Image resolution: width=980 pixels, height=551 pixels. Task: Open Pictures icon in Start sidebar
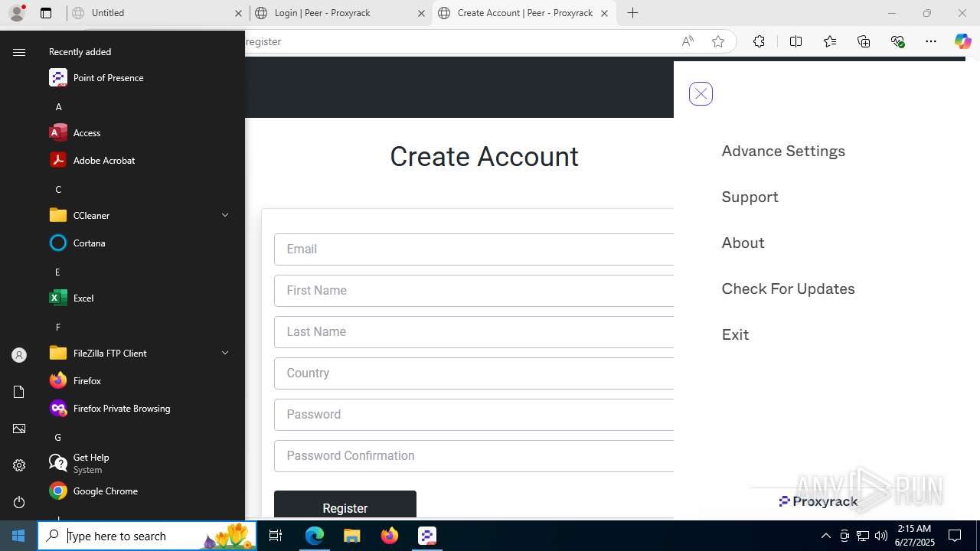[x=19, y=429]
